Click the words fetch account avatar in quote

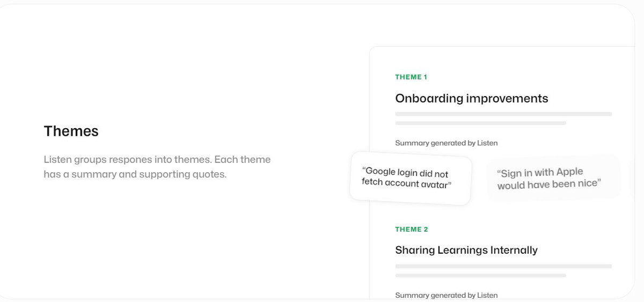[405, 183]
